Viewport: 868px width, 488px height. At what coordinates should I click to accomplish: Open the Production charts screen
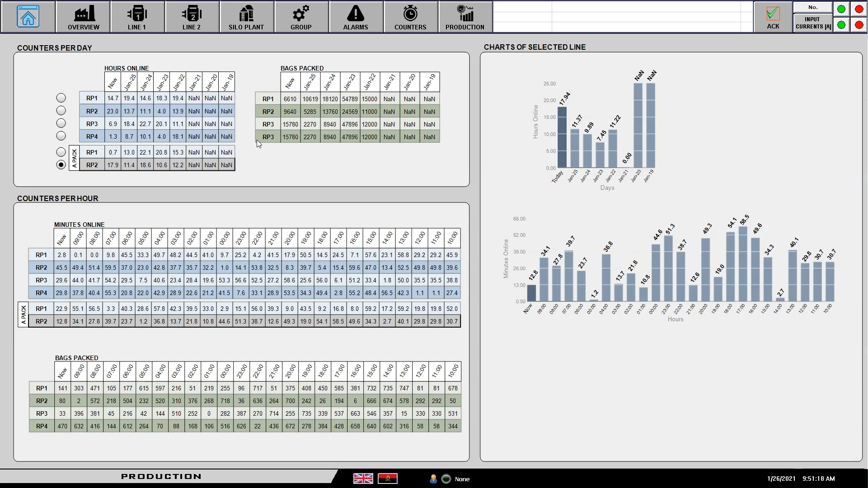point(465,17)
